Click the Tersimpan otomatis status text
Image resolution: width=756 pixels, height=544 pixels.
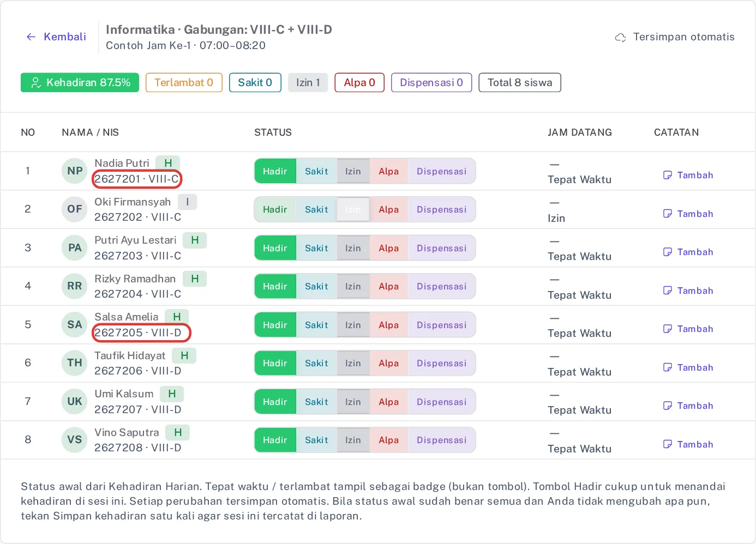tap(684, 37)
